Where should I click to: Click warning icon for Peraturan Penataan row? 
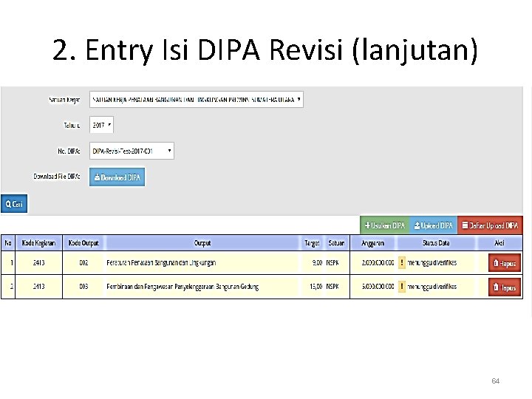click(402, 262)
